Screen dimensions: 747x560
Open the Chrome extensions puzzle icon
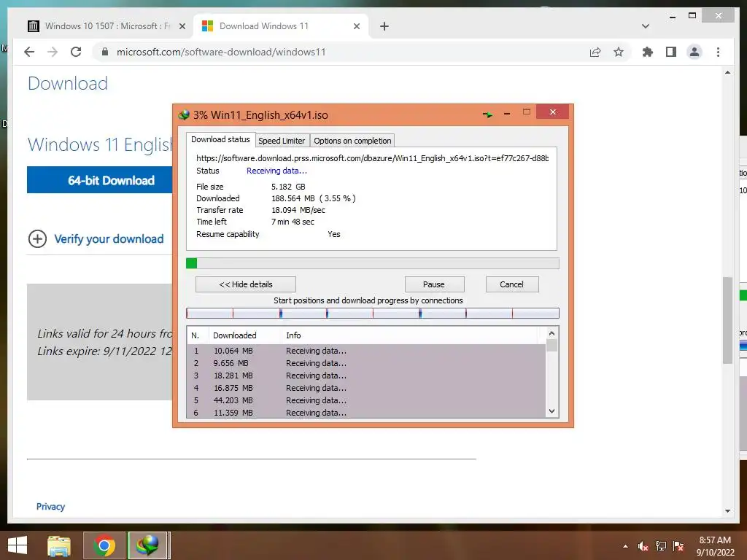click(x=648, y=52)
